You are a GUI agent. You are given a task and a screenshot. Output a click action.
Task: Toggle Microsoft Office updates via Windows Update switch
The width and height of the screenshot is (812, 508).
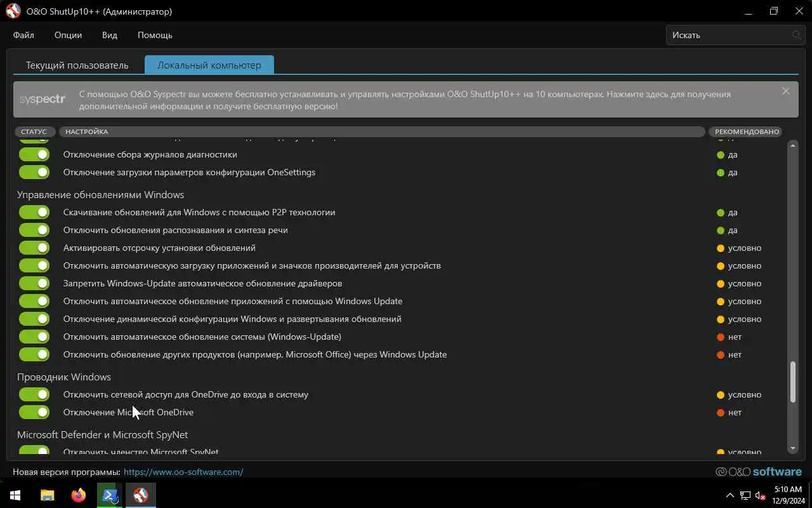(34, 354)
